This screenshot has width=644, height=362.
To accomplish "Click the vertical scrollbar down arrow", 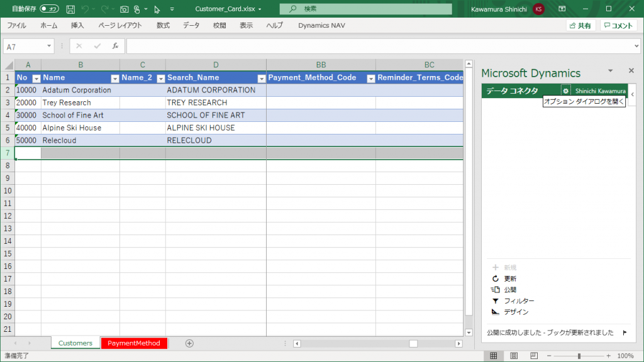I will click(x=469, y=332).
